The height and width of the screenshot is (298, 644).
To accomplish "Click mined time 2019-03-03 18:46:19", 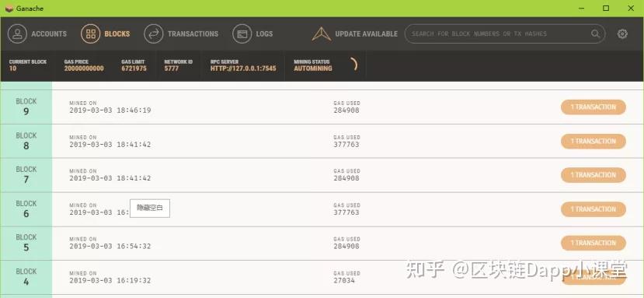I will (x=110, y=110).
